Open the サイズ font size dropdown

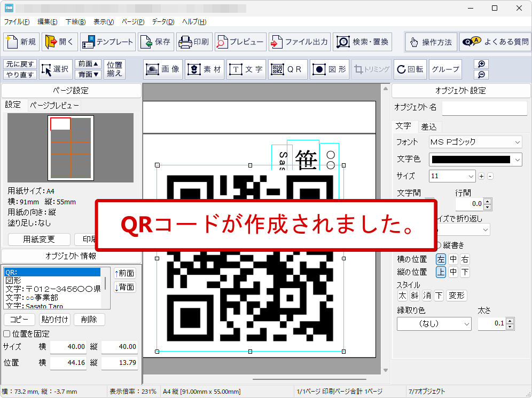[x=471, y=176]
